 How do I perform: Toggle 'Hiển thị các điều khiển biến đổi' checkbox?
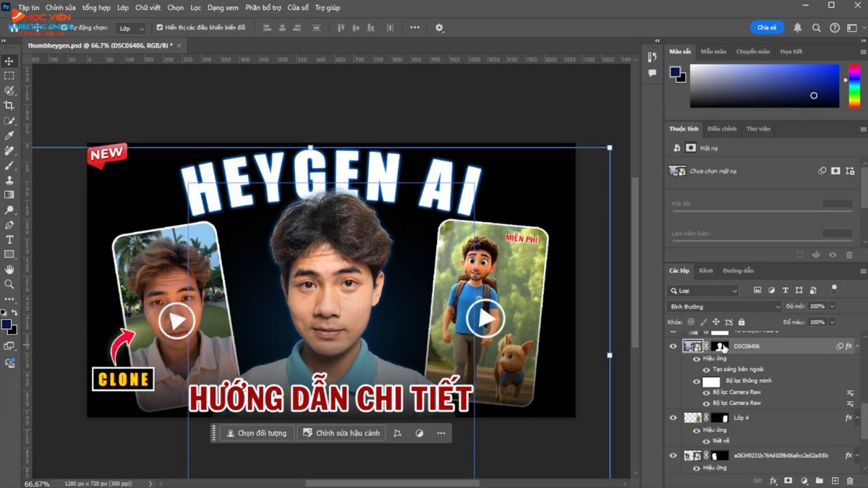click(160, 27)
